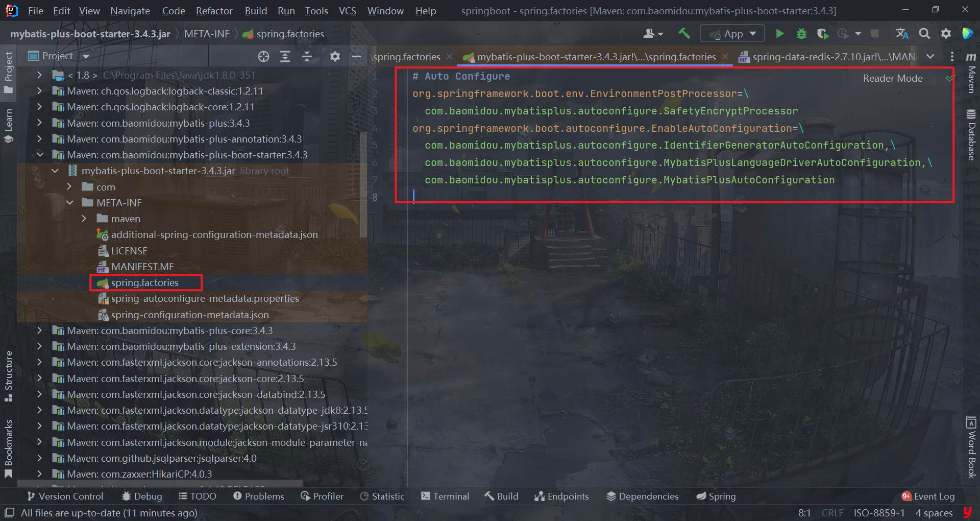Open the Dependencies tool window

point(642,496)
